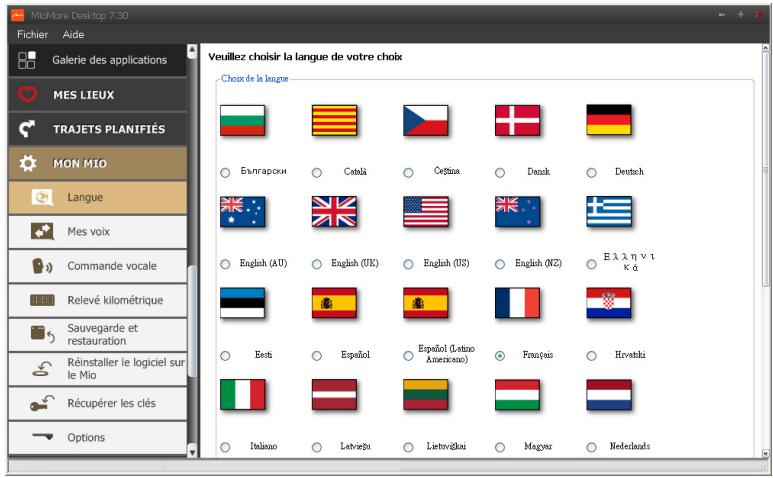The height and width of the screenshot is (478, 773).
Task: Select the Dansk radio button
Action: point(500,173)
